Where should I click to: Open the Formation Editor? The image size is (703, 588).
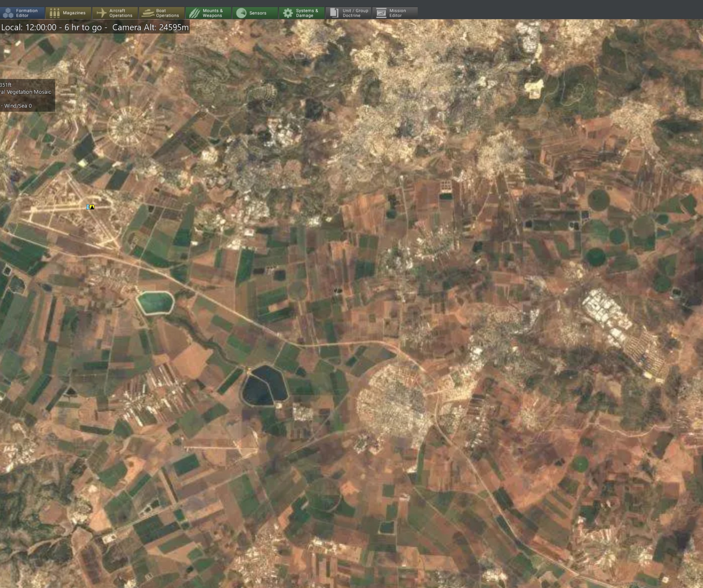[x=22, y=13]
